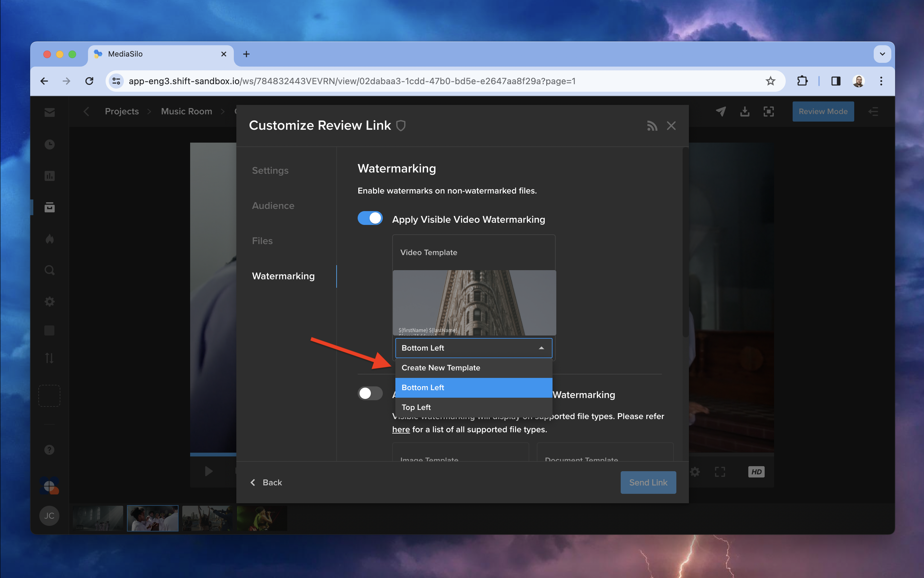Viewport: 924px width, 578px height.
Task: Open the inbox mail icon in sidebar
Action: point(49,112)
